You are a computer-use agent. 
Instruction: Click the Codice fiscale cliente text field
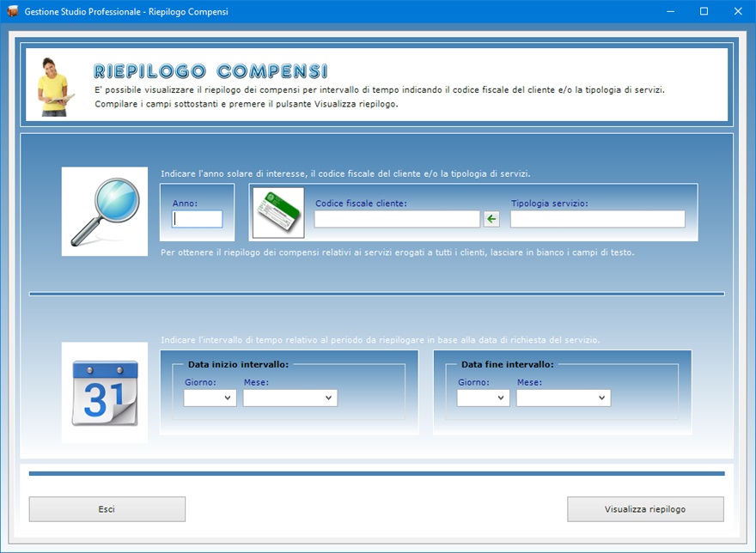click(x=397, y=219)
